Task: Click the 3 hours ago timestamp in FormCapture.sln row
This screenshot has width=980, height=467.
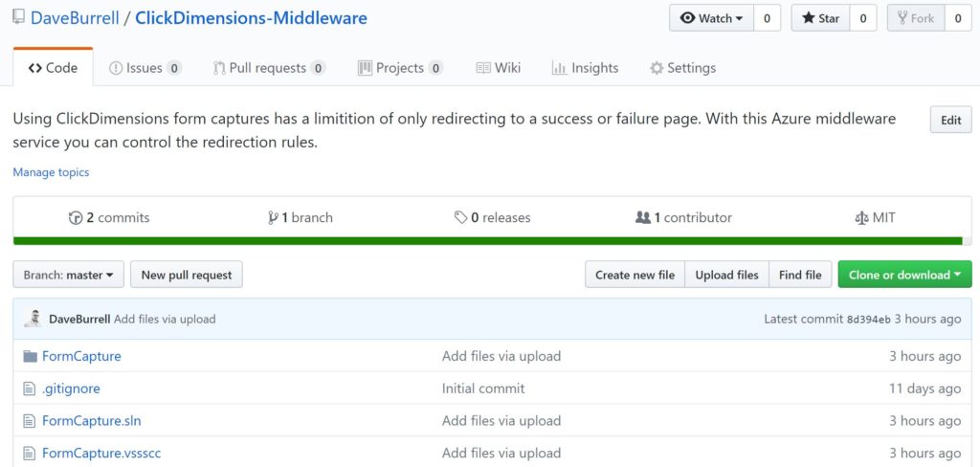Action: [925, 421]
